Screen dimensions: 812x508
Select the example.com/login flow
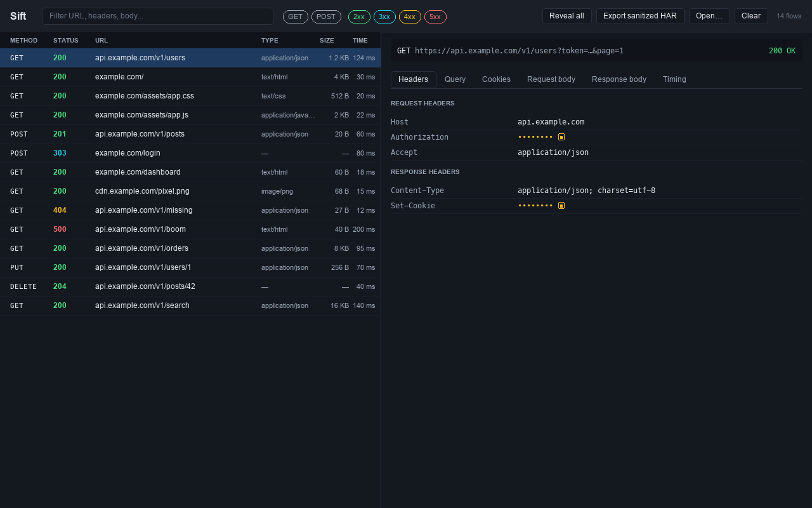pyautogui.click(x=190, y=153)
